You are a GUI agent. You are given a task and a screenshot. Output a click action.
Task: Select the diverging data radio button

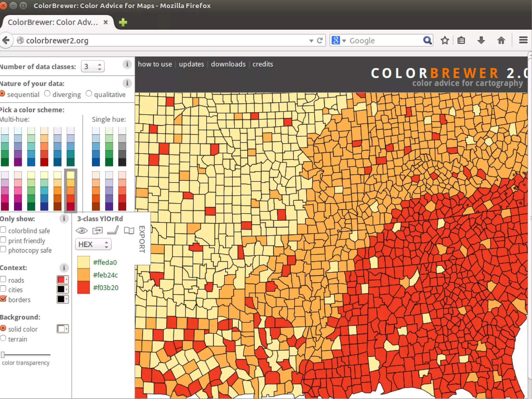click(x=47, y=94)
